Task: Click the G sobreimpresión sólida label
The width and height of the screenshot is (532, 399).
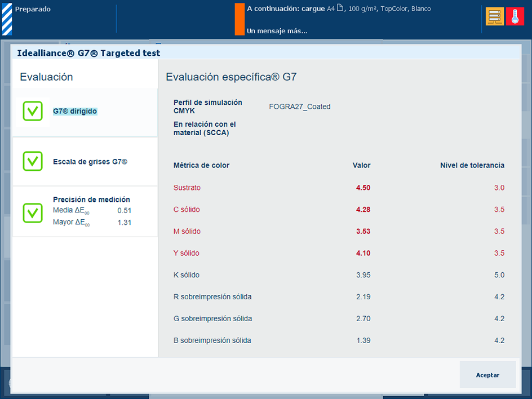Action: pyautogui.click(x=212, y=318)
